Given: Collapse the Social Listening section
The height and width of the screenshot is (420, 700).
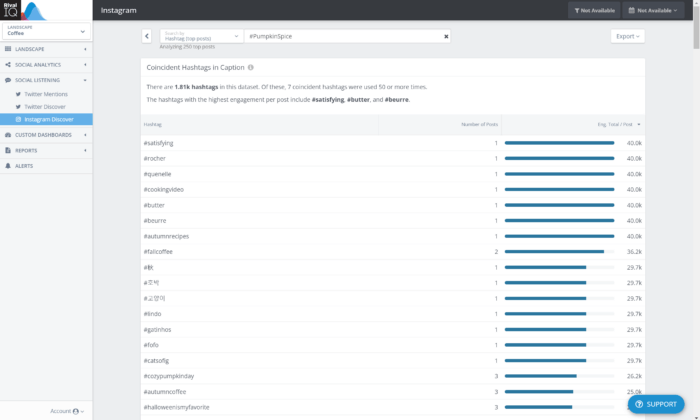Looking at the screenshot, I should (45, 79).
